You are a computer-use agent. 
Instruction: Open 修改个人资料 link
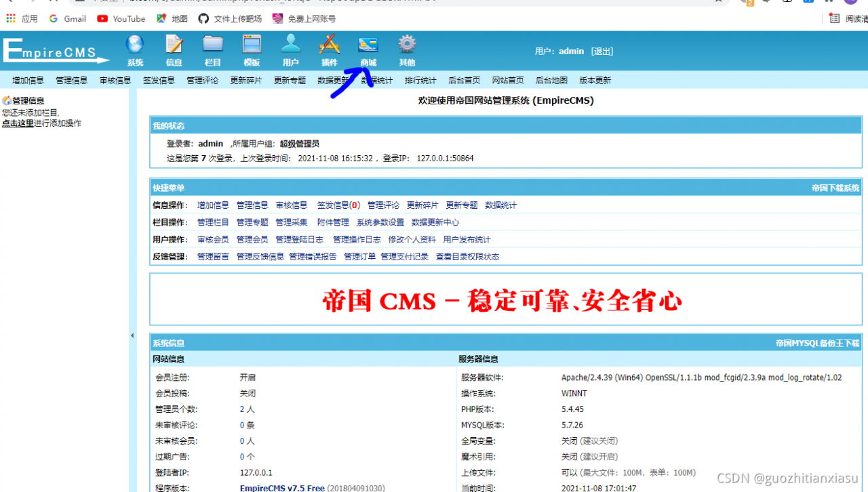click(412, 239)
